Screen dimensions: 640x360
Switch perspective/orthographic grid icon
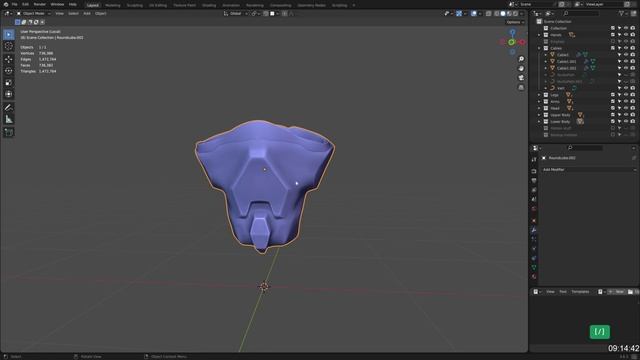(x=521, y=87)
